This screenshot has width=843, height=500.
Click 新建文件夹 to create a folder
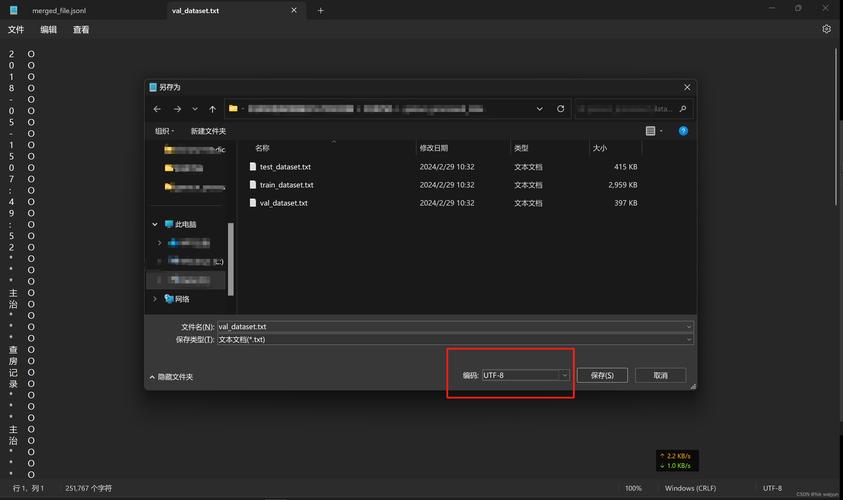point(208,131)
